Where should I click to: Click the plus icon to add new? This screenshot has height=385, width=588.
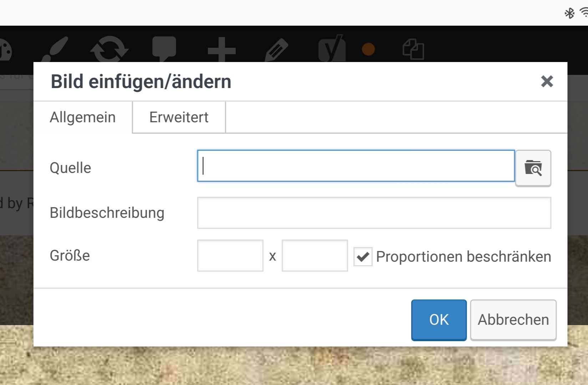point(222,50)
